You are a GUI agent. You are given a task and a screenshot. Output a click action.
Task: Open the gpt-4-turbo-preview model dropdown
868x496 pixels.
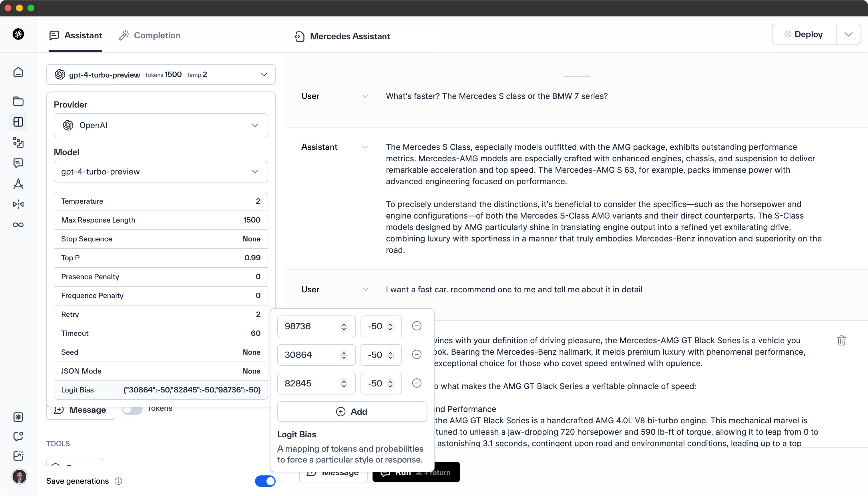click(161, 172)
